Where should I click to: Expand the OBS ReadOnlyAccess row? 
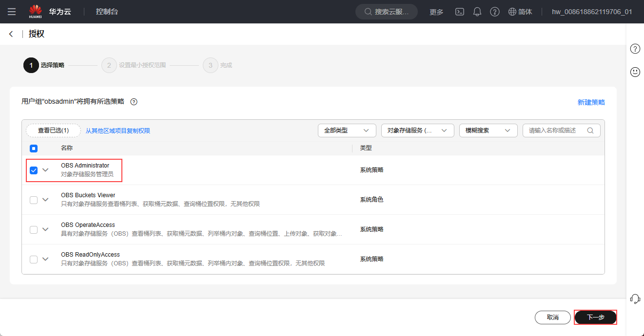tap(46, 259)
